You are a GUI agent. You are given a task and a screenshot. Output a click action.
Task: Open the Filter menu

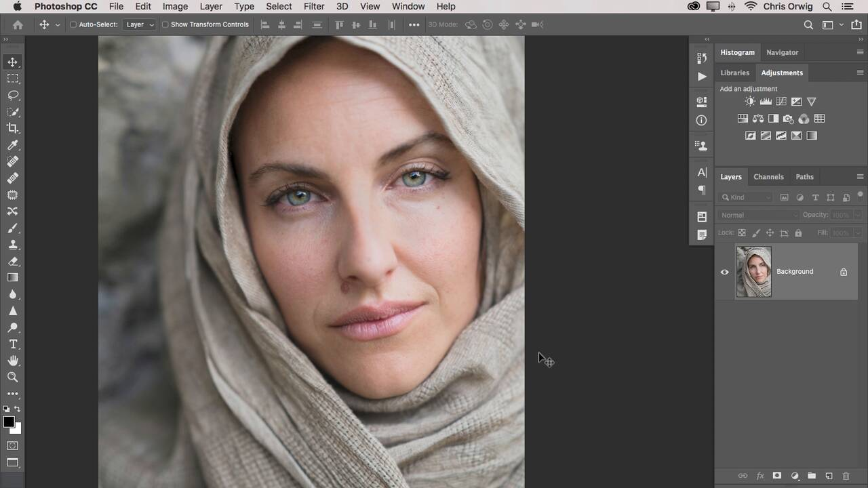pos(313,6)
